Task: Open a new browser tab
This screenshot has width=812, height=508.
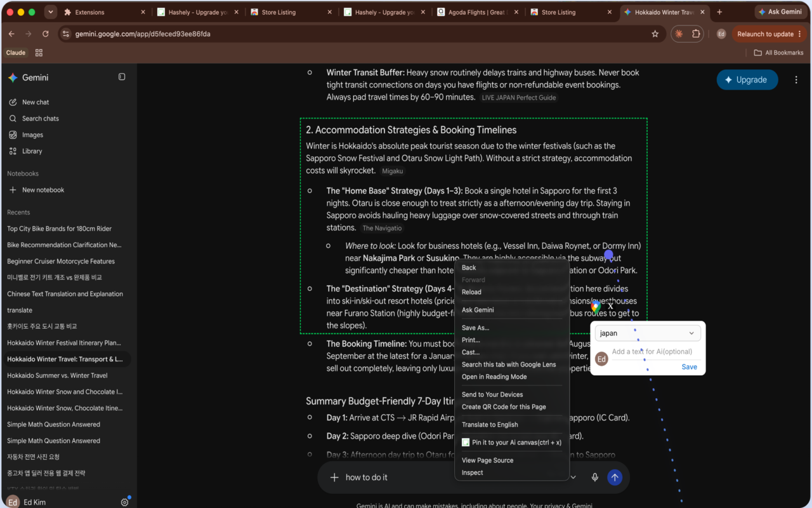Action: (x=719, y=12)
